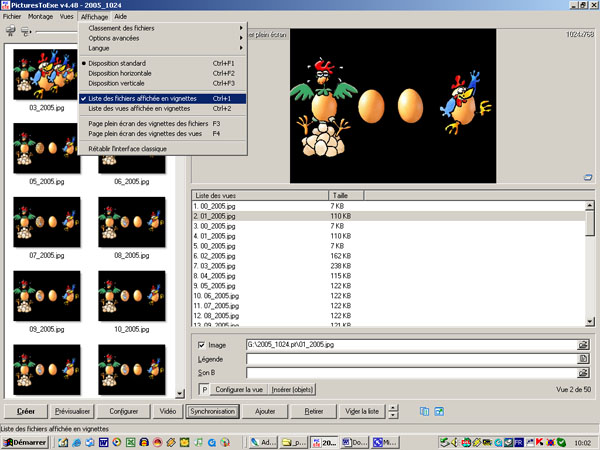Switch to the 'Do...' Word taskbar window
This screenshot has height=450, width=600.
click(354, 442)
